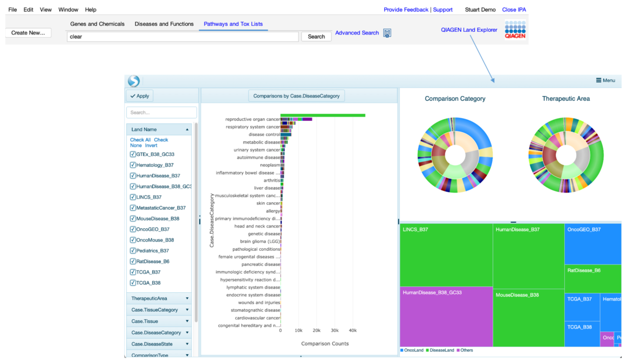This screenshot has height=364, width=634.
Task: Open the Window menu
Action: 68,10
